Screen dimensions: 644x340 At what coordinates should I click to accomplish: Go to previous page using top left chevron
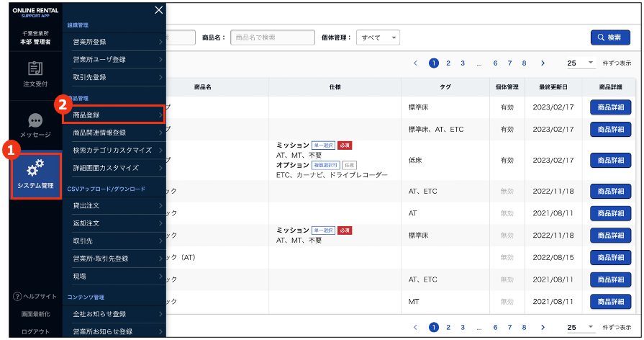(x=415, y=63)
